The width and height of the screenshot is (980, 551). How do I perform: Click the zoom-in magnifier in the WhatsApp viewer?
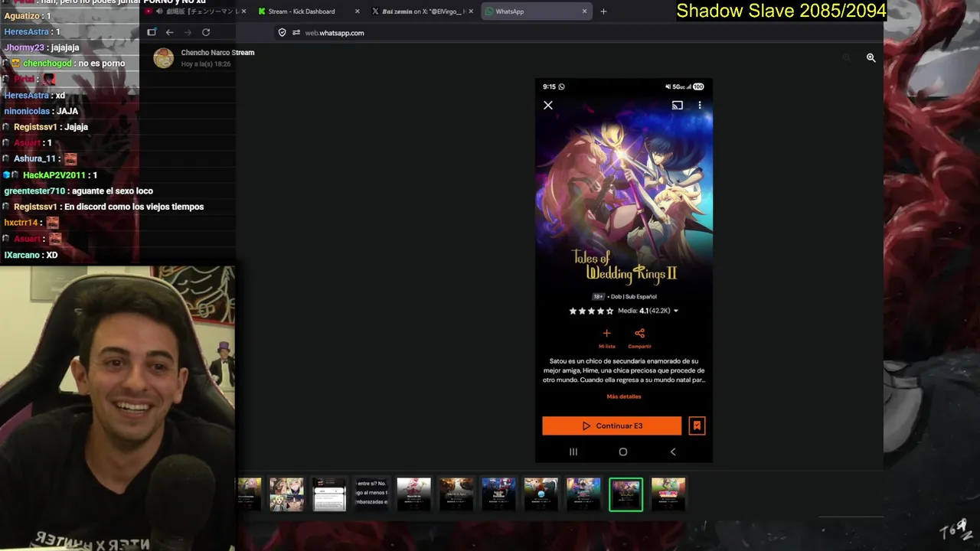pyautogui.click(x=871, y=57)
